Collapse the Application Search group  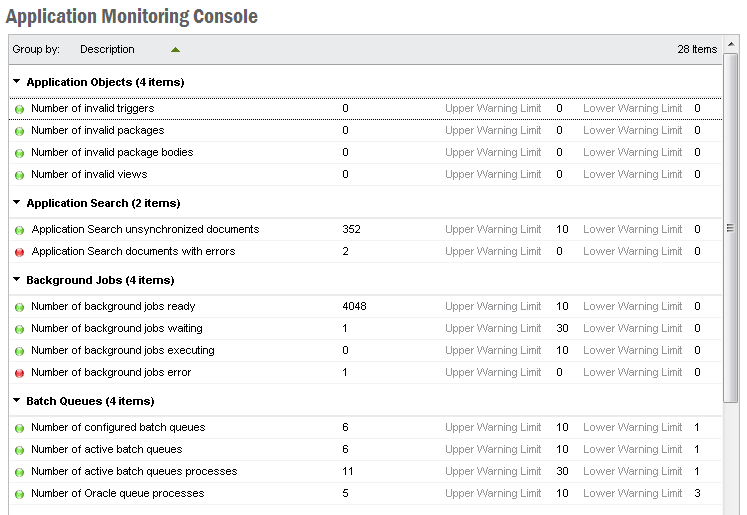(x=17, y=203)
